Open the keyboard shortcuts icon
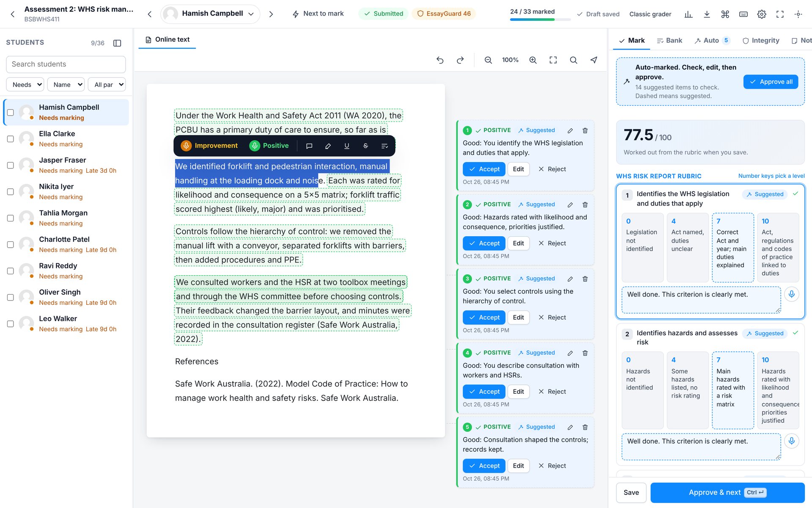Viewport: 812px width, 508px height. [x=743, y=14]
